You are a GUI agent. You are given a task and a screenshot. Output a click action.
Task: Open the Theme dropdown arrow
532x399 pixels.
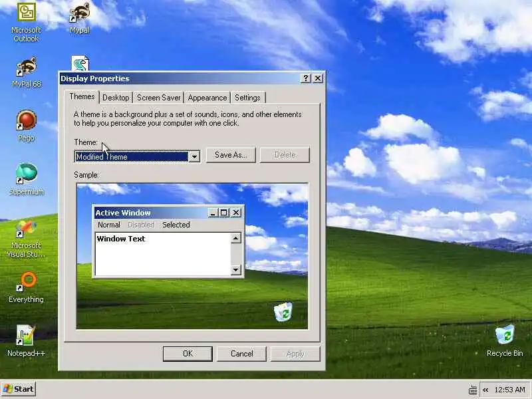pos(194,157)
